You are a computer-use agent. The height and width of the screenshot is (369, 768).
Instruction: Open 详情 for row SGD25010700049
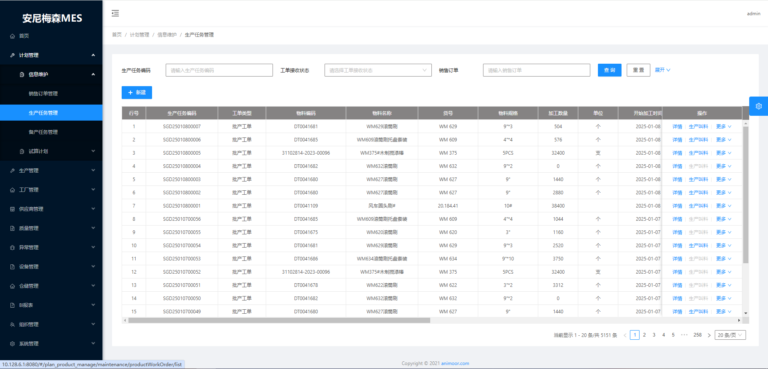(677, 312)
